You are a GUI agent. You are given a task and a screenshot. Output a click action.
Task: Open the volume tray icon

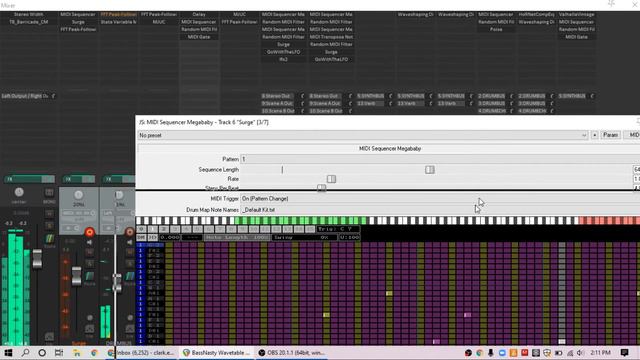pyautogui.click(x=580, y=353)
